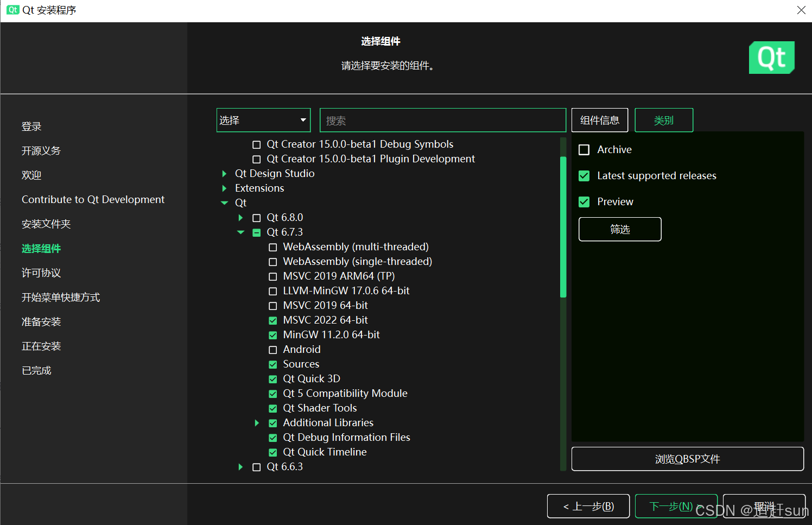Viewport: 812px width, 525px height.
Task: Click the Qt icon in the title bar
Action: pyautogui.click(x=12, y=10)
